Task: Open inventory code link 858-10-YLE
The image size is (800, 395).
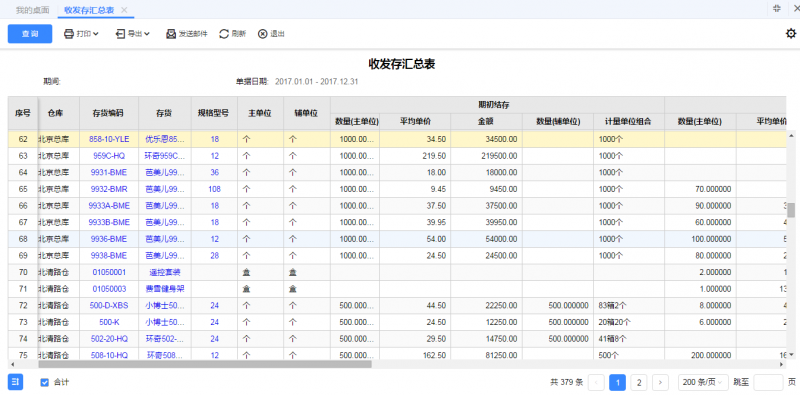Action: click(109, 139)
